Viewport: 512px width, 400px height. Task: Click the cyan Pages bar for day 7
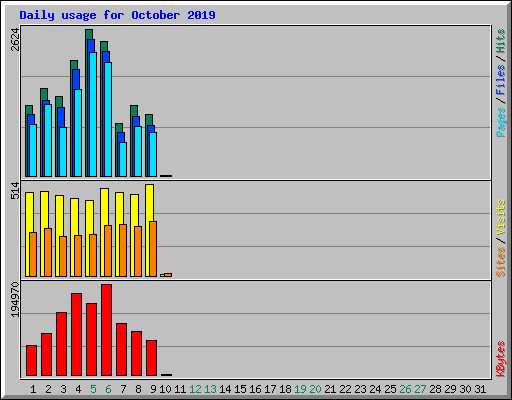tap(123, 159)
